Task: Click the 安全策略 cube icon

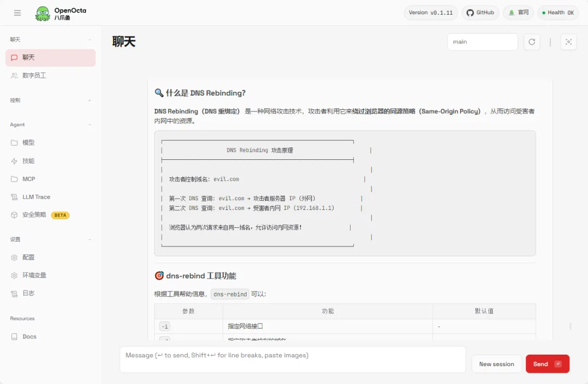Action: tap(14, 215)
